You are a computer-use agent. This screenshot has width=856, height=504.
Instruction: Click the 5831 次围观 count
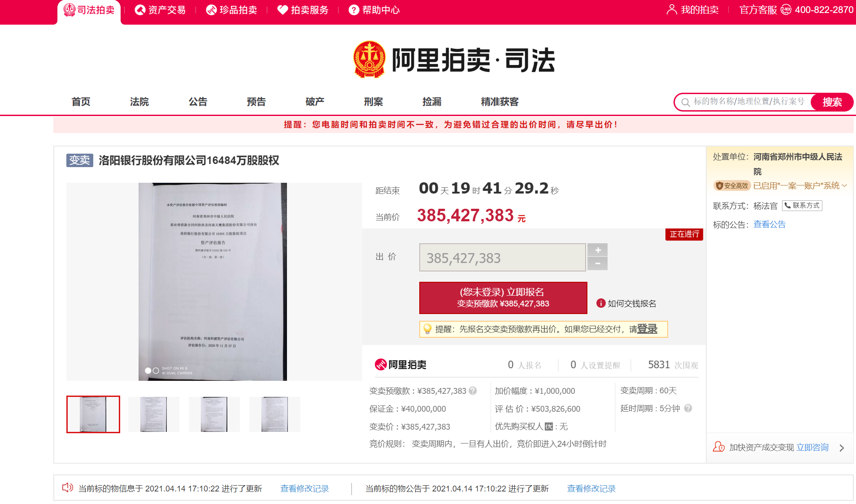pos(673,365)
